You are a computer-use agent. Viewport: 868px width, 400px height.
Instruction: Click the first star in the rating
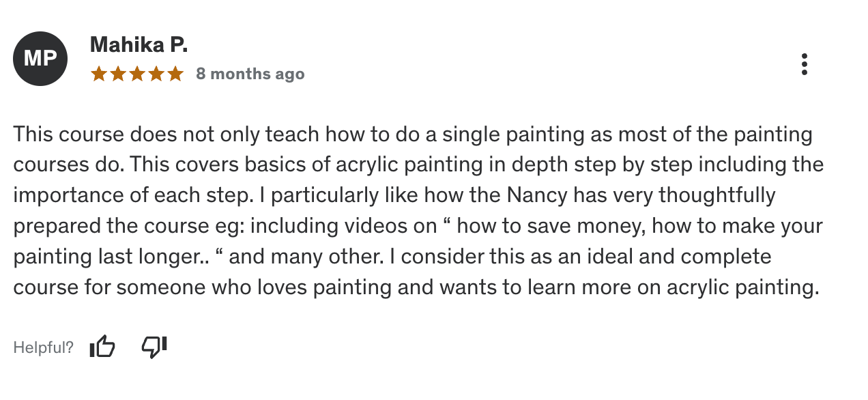pyautogui.click(x=99, y=74)
